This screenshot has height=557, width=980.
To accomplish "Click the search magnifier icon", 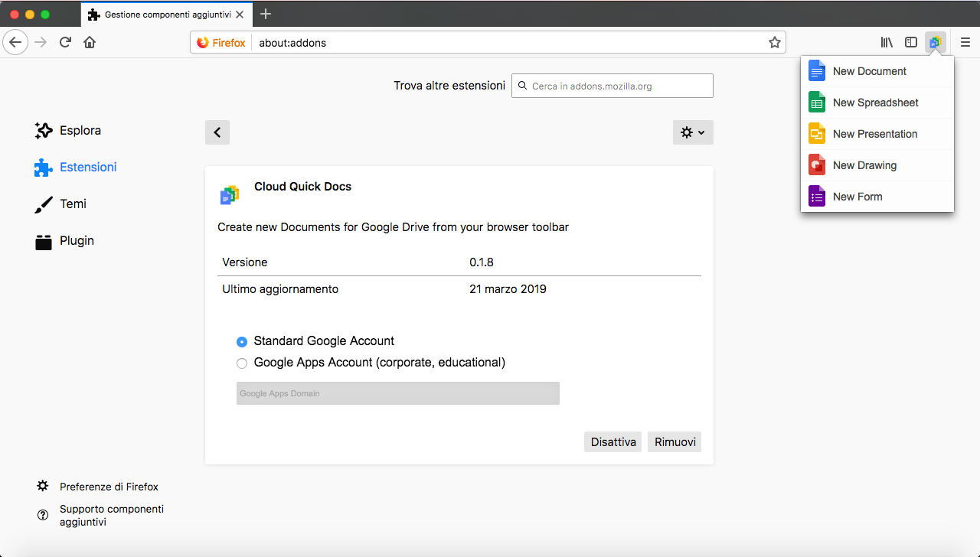I will [522, 86].
